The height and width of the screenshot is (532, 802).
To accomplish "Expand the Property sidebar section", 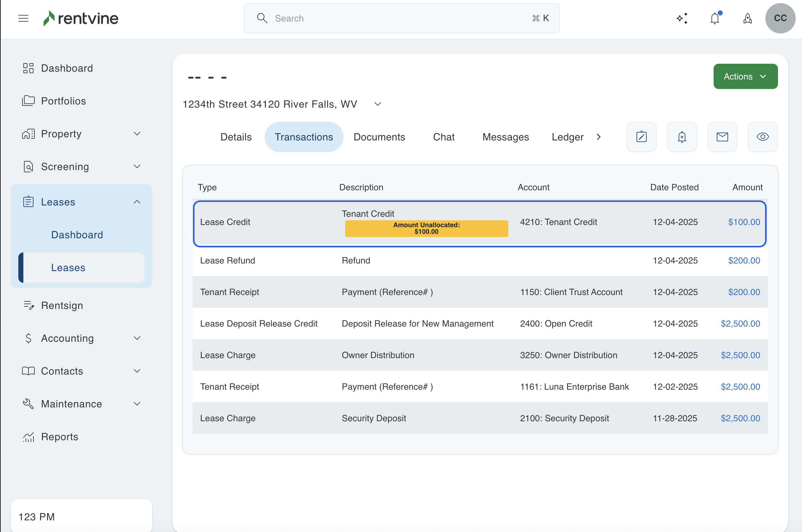I will (x=137, y=134).
